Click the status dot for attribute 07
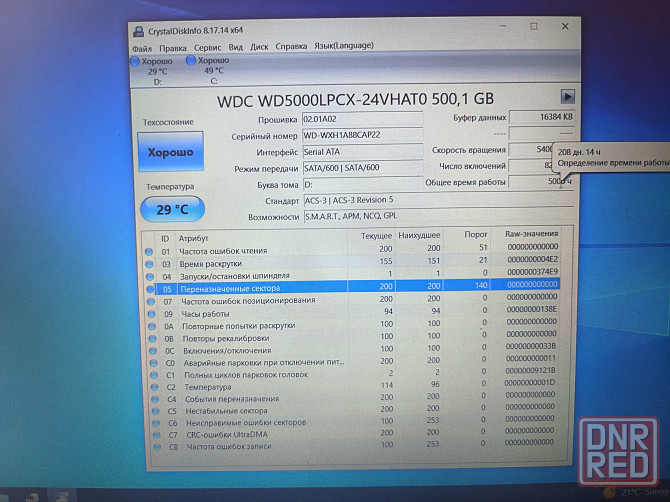 tap(151, 302)
